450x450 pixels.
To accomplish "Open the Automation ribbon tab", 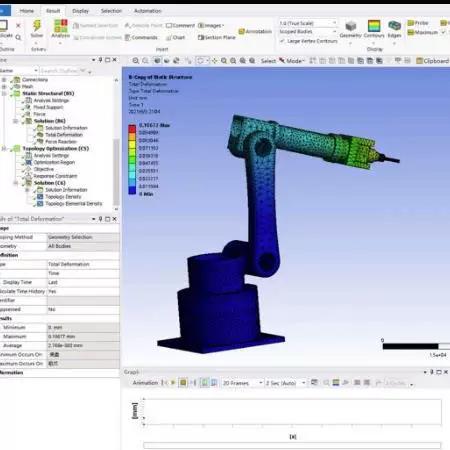I will pos(148,11).
